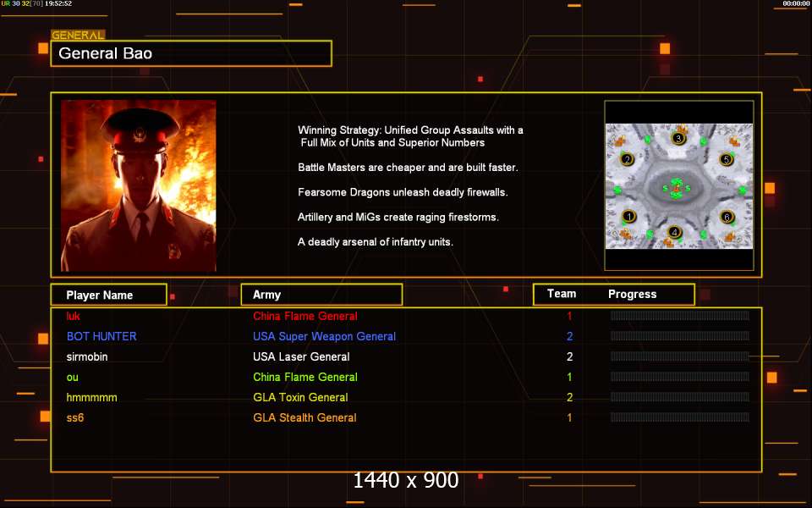Image resolution: width=812 pixels, height=508 pixels.
Task: Click the GENERAL label above the name
Action: click(78, 35)
